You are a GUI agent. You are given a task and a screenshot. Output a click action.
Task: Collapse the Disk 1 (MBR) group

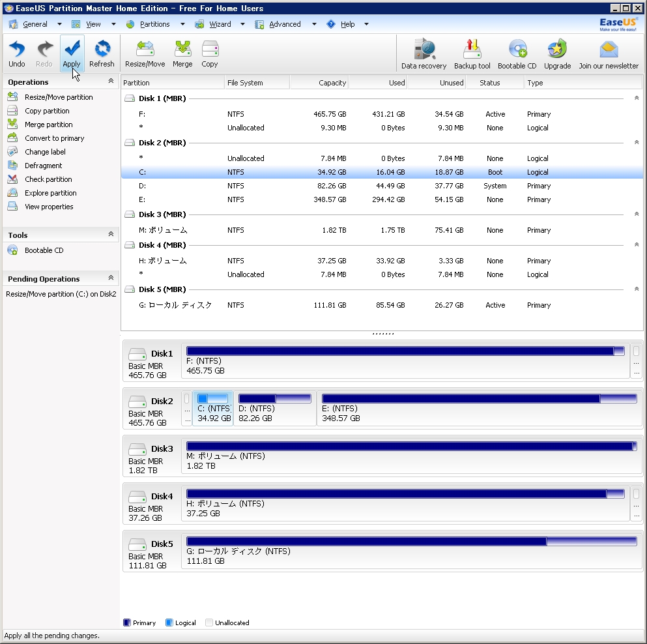(636, 98)
